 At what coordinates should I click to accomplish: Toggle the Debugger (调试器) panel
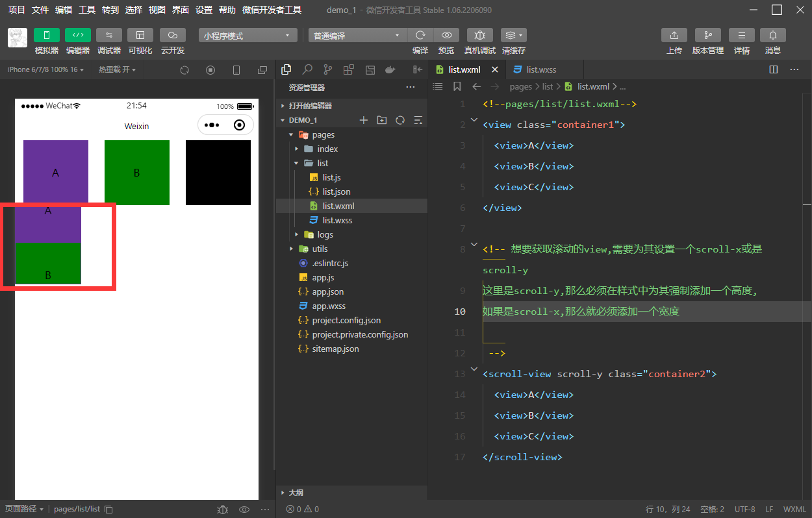point(108,35)
